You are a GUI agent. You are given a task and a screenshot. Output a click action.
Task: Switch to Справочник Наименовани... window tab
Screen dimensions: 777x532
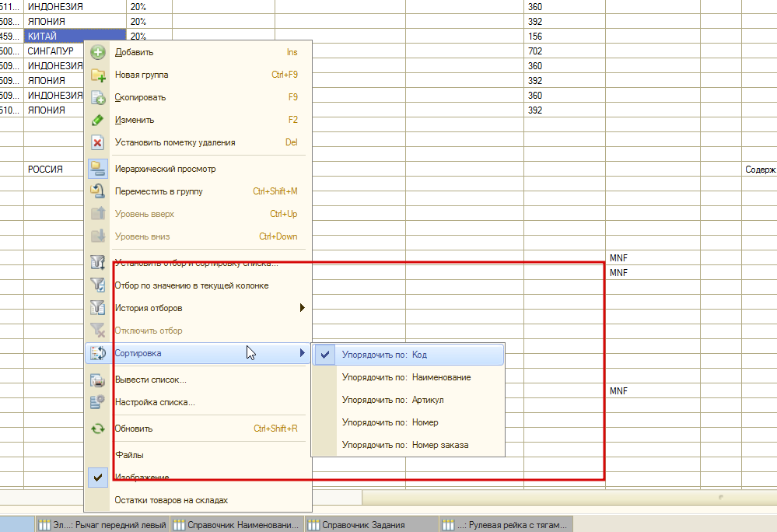237,525
